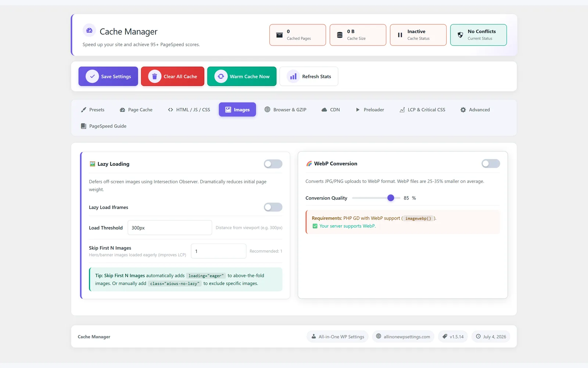Click the CDN cloud icon

pyautogui.click(x=324, y=110)
